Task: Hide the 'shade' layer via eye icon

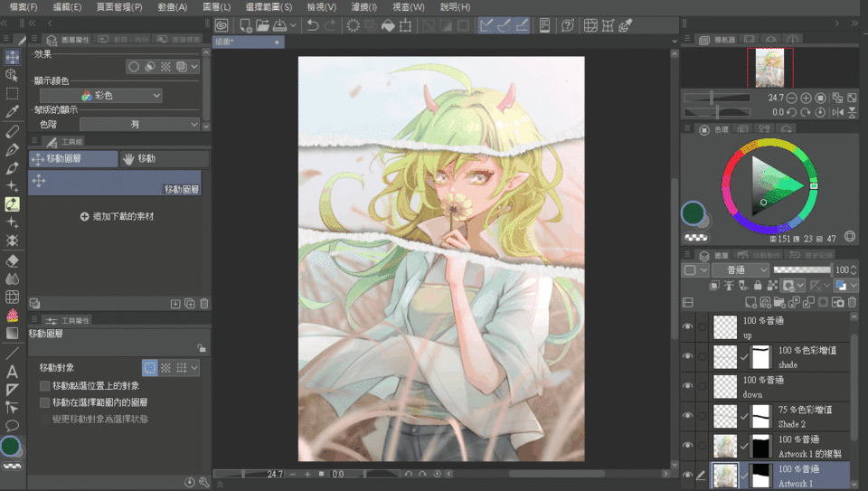Action: coord(687,356)
